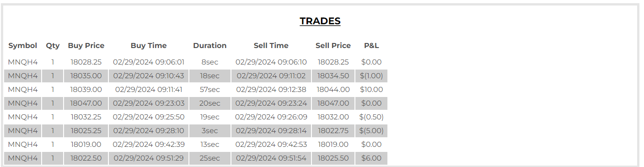Click buy time 02/29/2024 09:42:39
The height and width of the screenshot is (167, 644).
pos(149,145)
